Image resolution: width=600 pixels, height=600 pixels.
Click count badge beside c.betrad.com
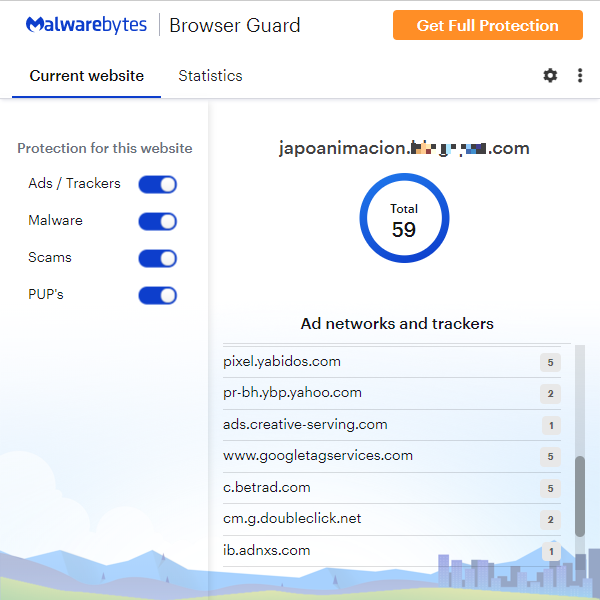pyautogui.click(x=550, y=489)
